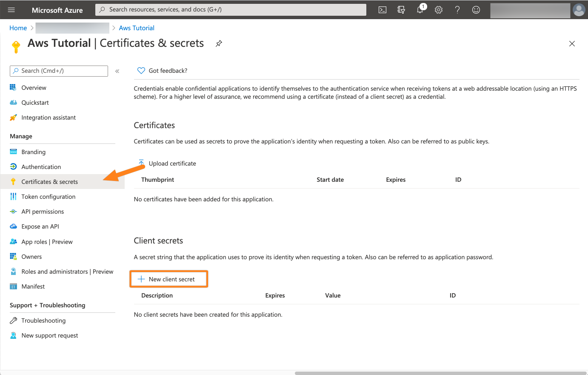Open the Manifest page

[33, 286]
